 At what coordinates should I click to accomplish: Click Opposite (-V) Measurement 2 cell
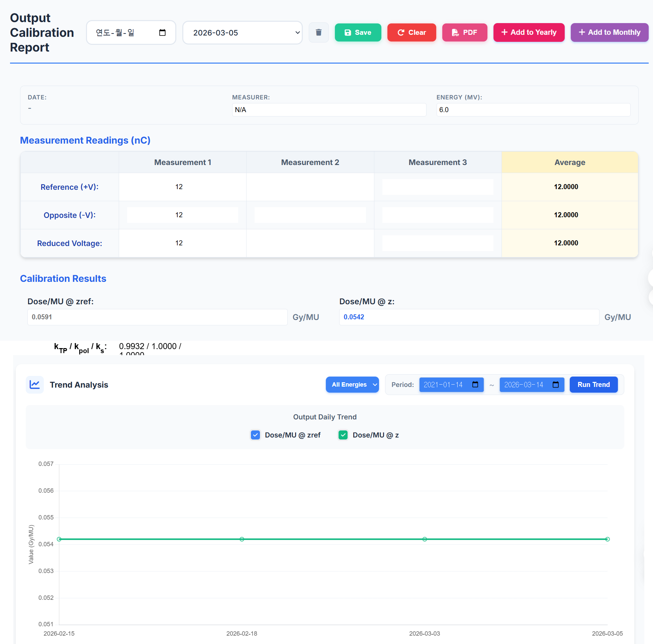coord(310,215)
